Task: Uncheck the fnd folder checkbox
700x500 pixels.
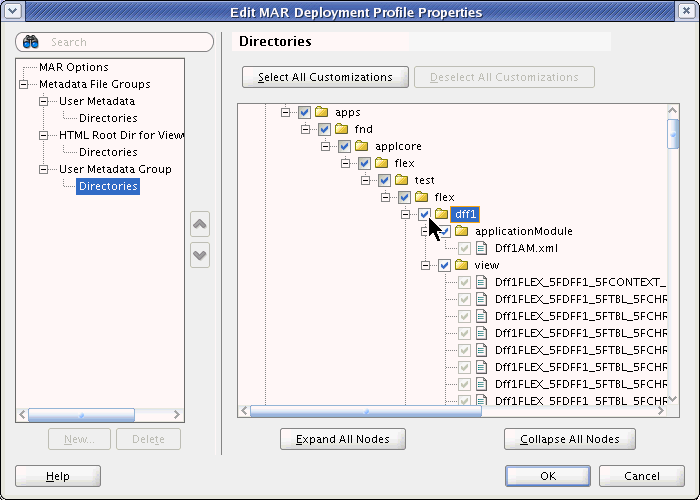Action: tap(324, 129)
